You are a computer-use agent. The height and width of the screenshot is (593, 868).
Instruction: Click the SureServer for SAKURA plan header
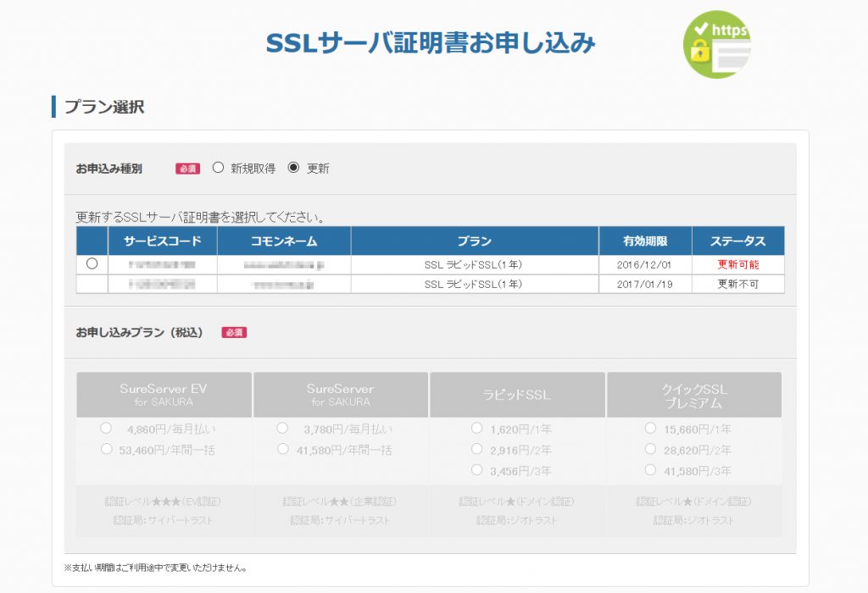coord(341,395)
